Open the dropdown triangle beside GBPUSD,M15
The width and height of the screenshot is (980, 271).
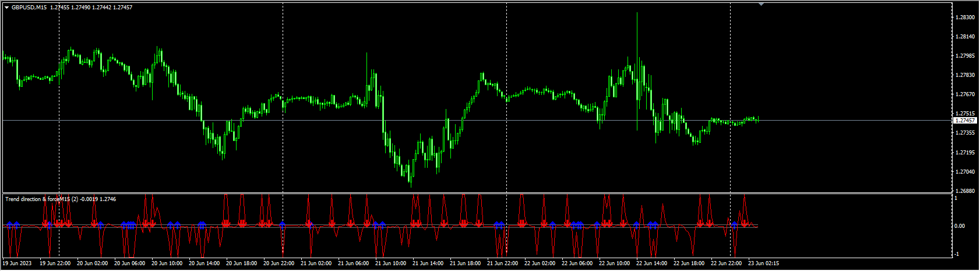coord(7,7)
